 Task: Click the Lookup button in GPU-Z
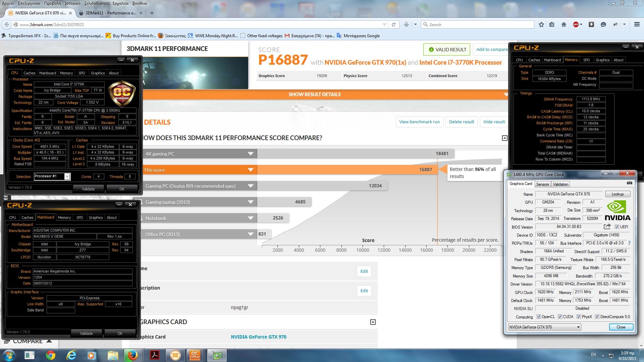point(618,194)
